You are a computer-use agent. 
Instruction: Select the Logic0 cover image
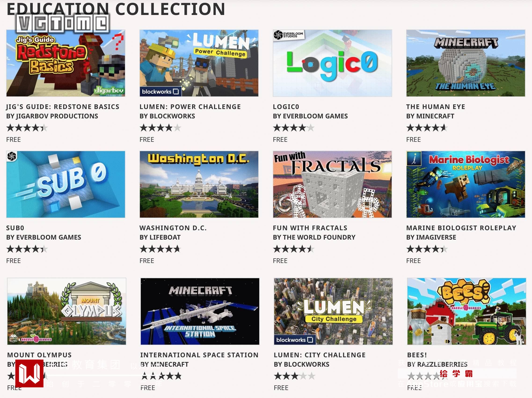(332, 63)
